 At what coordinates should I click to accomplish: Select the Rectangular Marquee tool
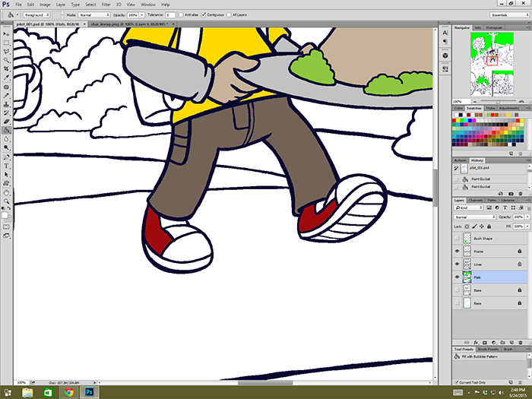pos(6,43)
